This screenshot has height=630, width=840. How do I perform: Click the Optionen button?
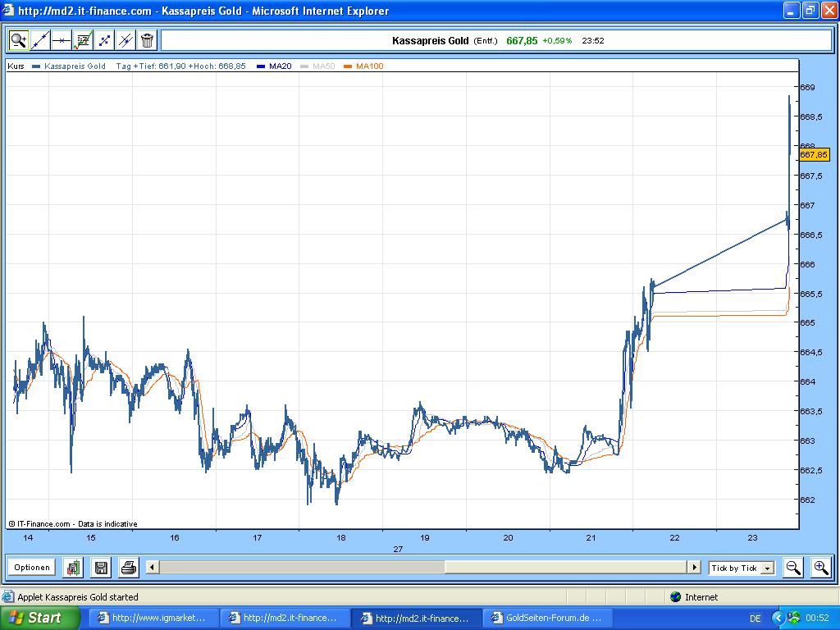point(32,568)
